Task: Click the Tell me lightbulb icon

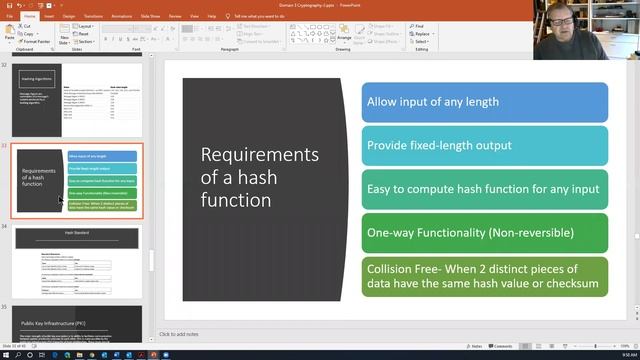Action: [x=228, y=16]
